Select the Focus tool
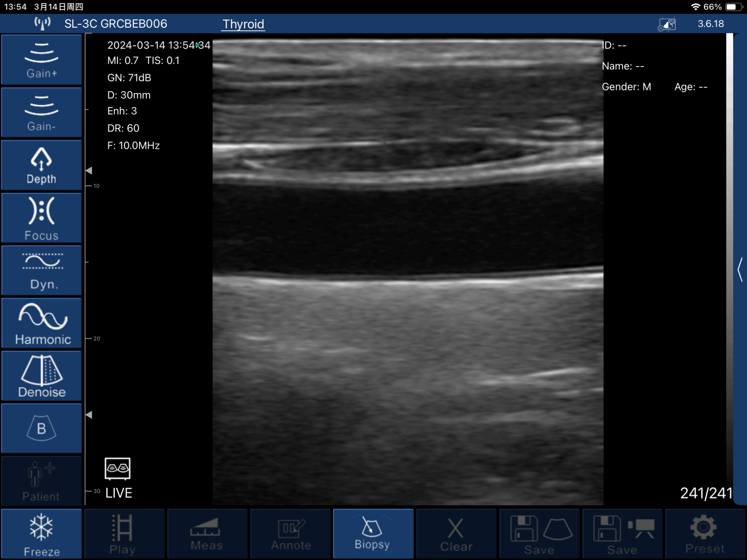 coord(41,218)
